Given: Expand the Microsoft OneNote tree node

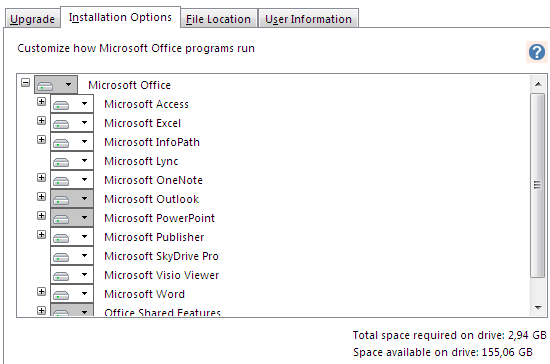Looking at the screenshot, I should pos(41,177).
